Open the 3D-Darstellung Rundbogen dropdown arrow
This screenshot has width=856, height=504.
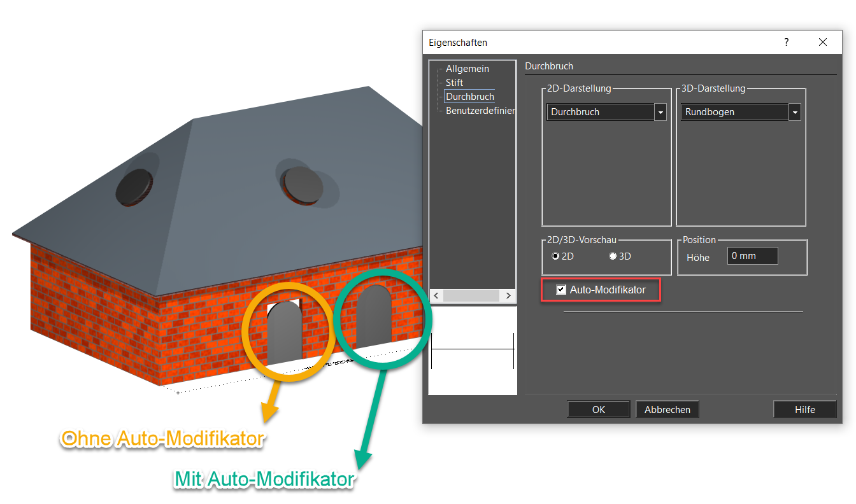(x=794, y=112)
